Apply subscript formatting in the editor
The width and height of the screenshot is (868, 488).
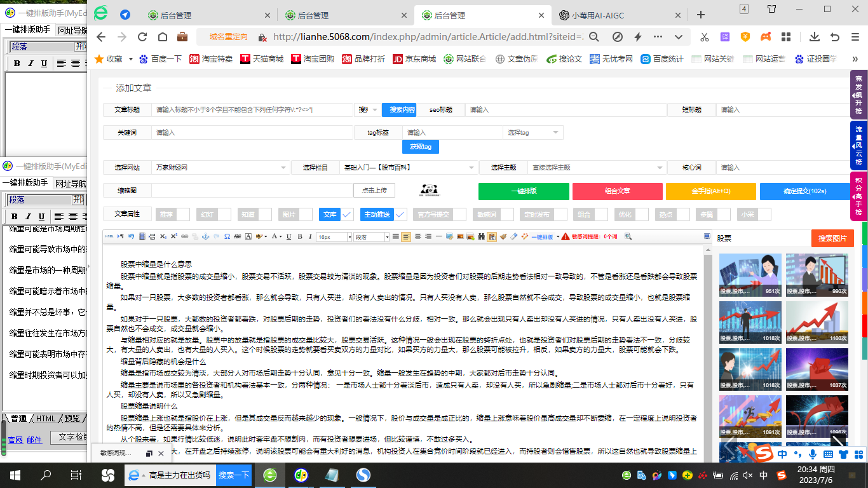163,236
